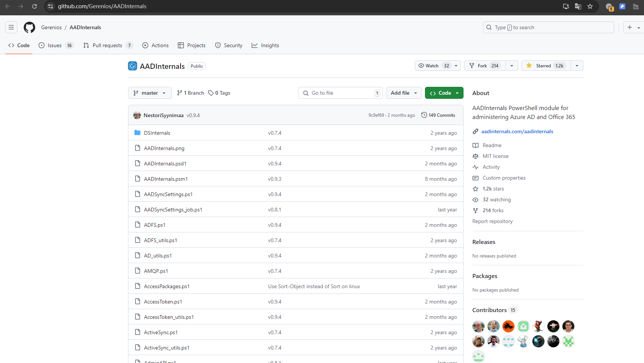Reload the page with browser refresh icon

click(x=34, y=6)
